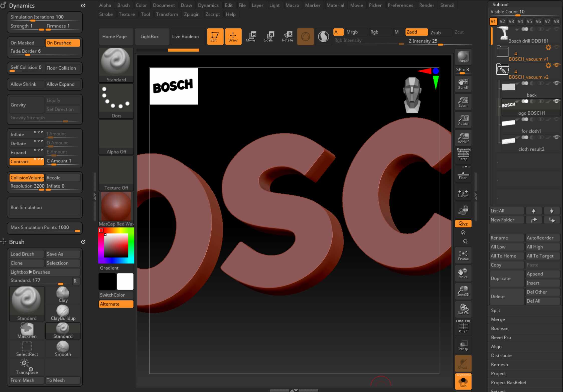Toggle Dynamic Persp perspective icon
This screenshot has width=563, height=392.
(463, 155)
